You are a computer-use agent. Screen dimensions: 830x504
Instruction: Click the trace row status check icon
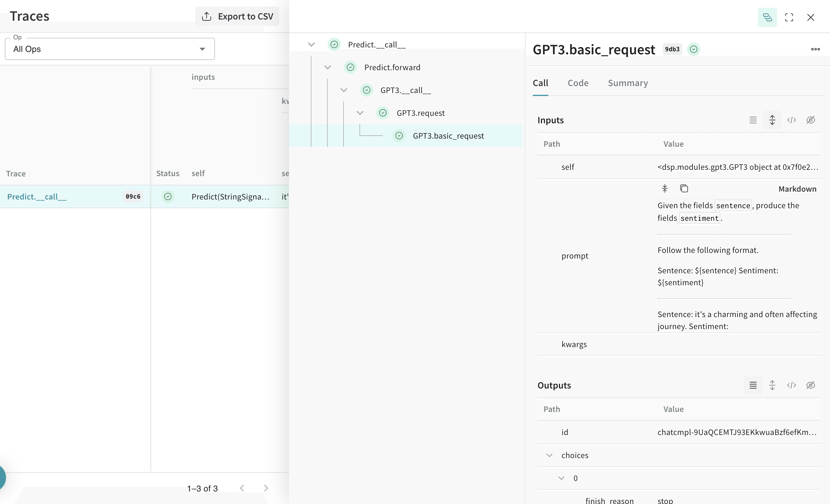(x=168, y=196)
